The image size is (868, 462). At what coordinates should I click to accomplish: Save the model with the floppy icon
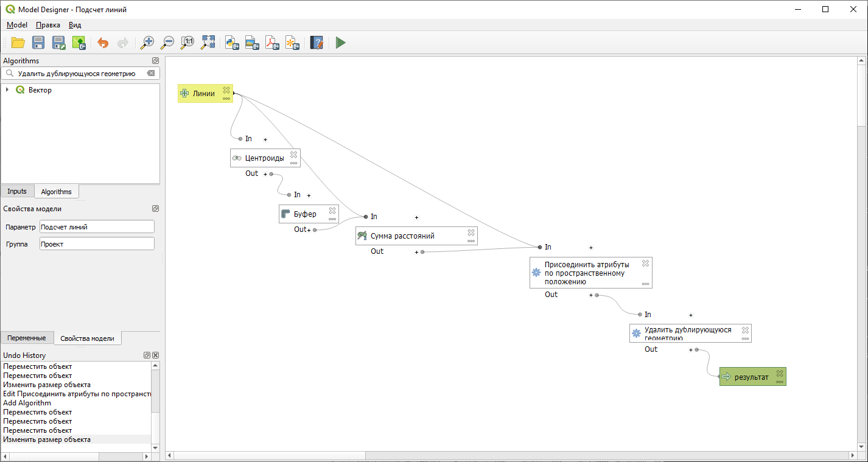click(x=38, y=43)
